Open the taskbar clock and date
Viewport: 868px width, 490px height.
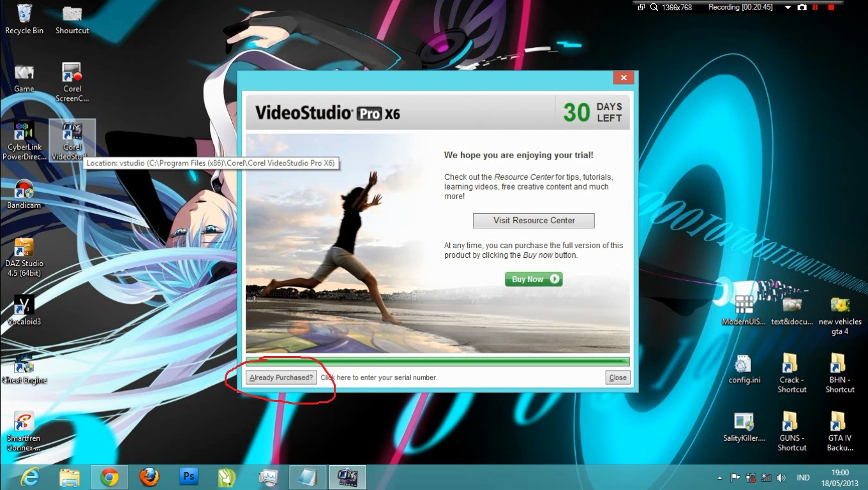841,477
